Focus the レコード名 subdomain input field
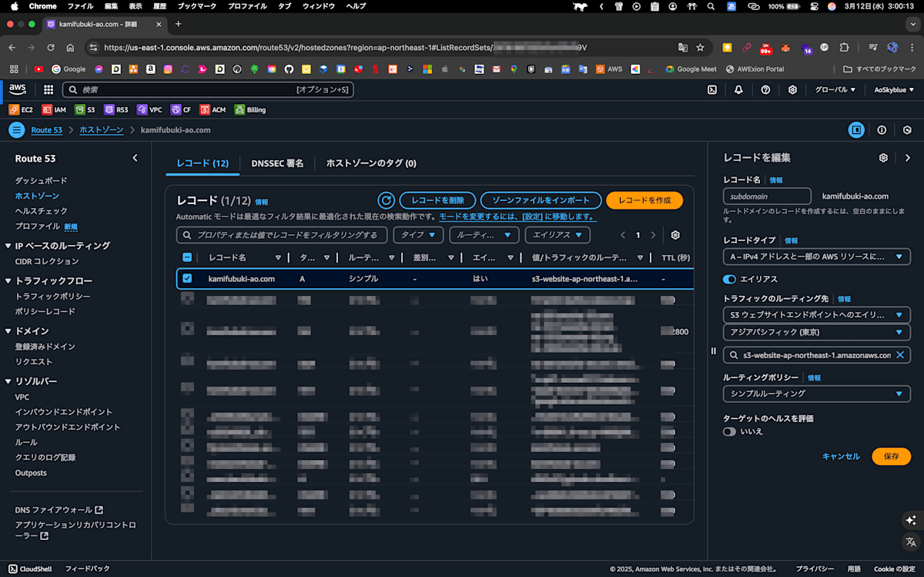Image resolution: width=924 pixels, height=577 pixels. point(767,196)
